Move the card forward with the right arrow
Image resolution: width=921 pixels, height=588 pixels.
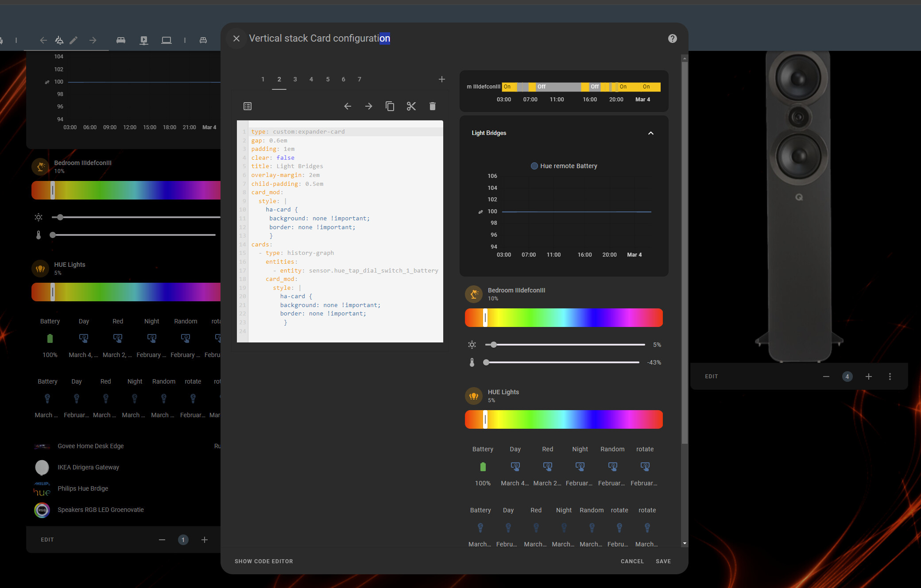coord(368,106)
